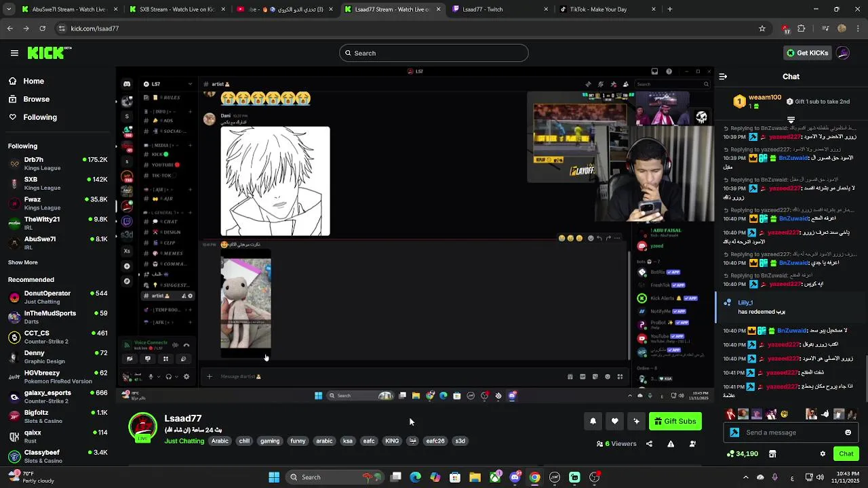Show hidden system tray icons
Image resolution: width=868 pixels, height=488 pixels.
pyautogui.click(x=745, y=477)
